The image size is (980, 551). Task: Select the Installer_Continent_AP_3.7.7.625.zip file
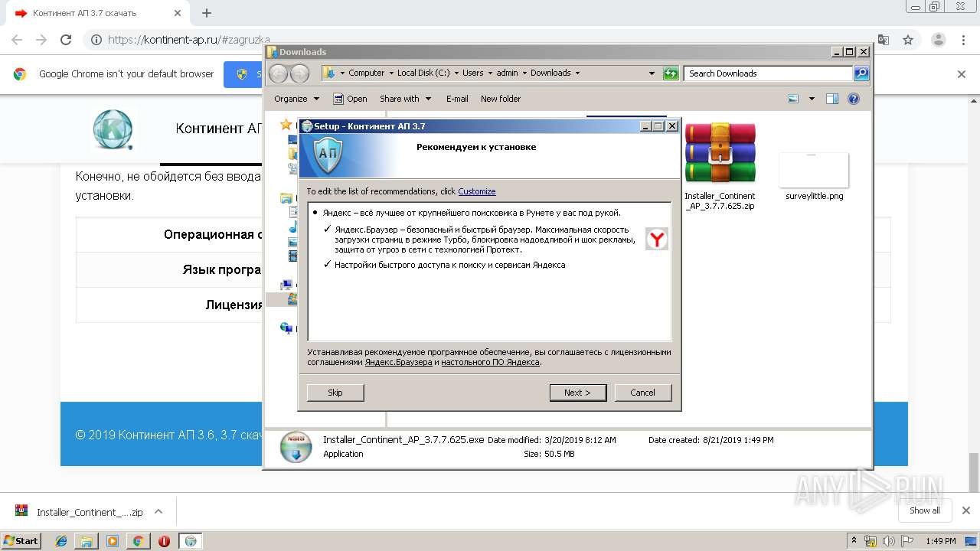720,166
